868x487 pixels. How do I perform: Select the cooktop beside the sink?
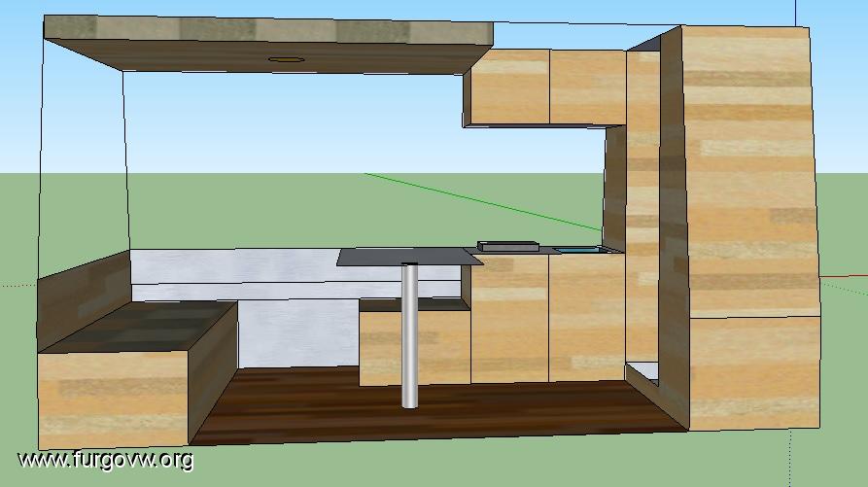[508, 246]
